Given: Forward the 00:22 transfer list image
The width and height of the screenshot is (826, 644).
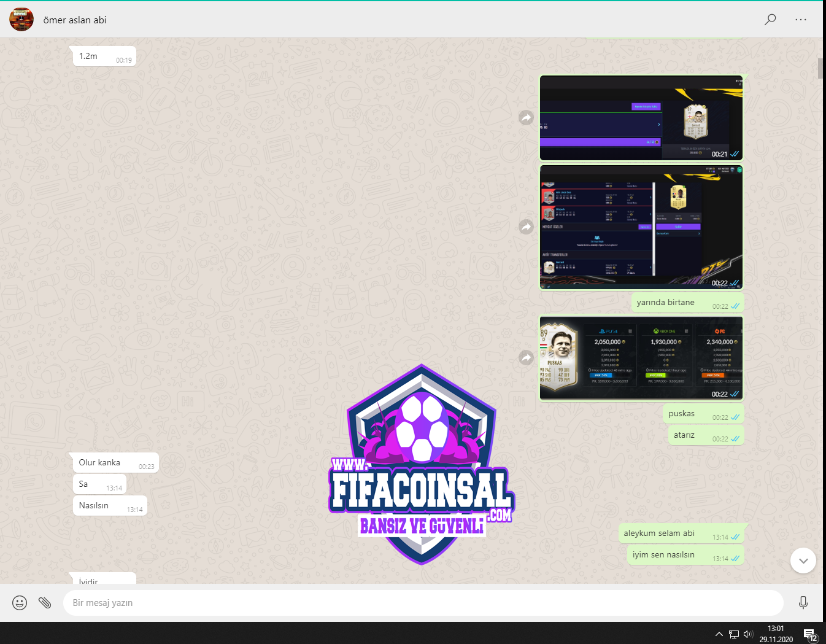Looking at the screenshot, I should coord(526,227).
